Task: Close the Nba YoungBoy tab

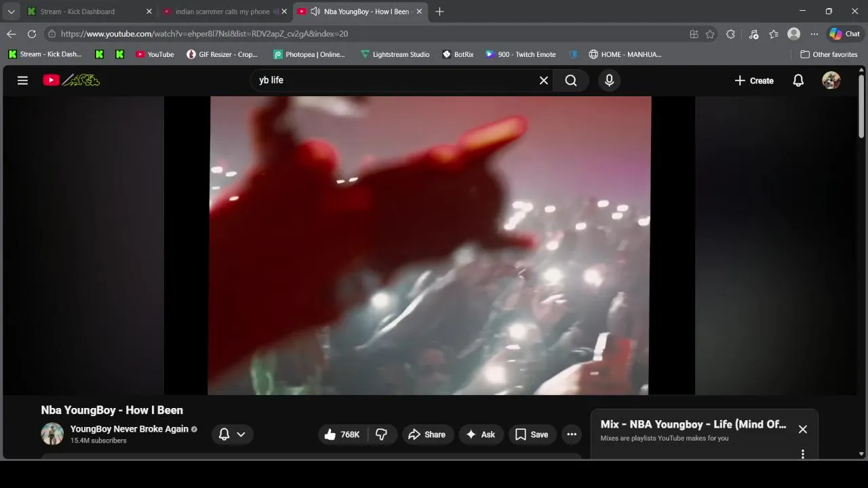Action: [x=419, y=12]
